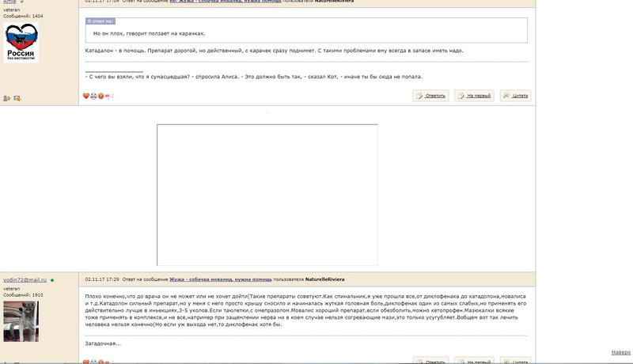The height and width of the screenshot is (364, 633).
Task: Click the printer icon under Amie's post
Action: (x=93, y=96)
